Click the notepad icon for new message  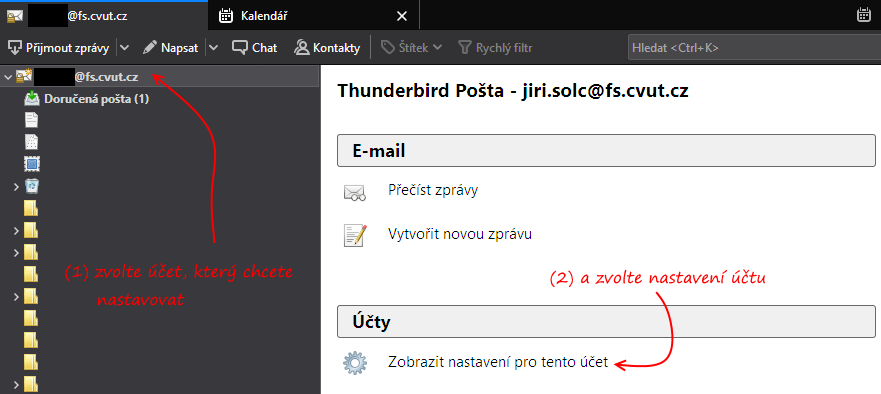(355, 235)
